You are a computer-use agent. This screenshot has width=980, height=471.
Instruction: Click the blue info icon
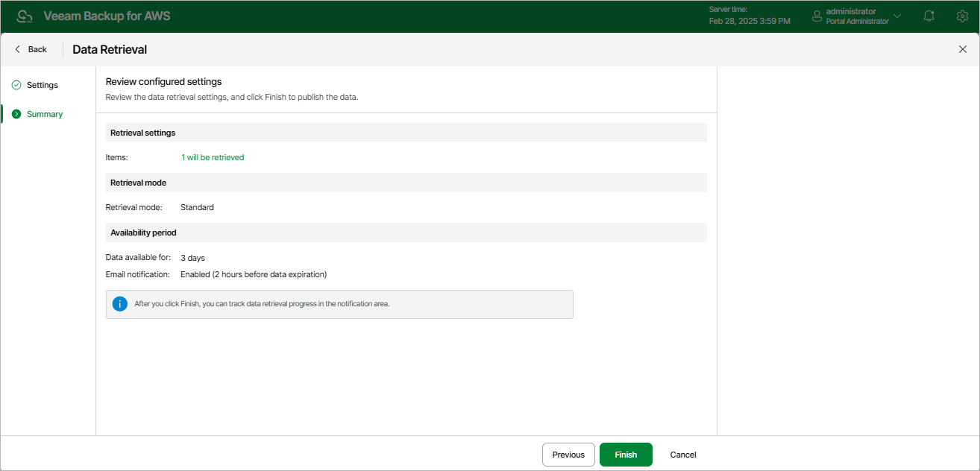tap(119, 304)
